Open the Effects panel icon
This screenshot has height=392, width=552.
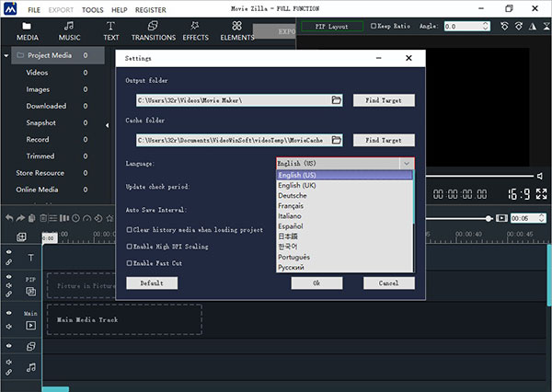(x=195, y=31)
